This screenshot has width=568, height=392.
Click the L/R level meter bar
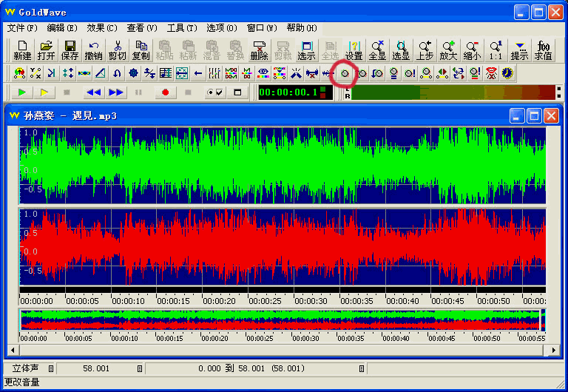[x=453, y=92]
